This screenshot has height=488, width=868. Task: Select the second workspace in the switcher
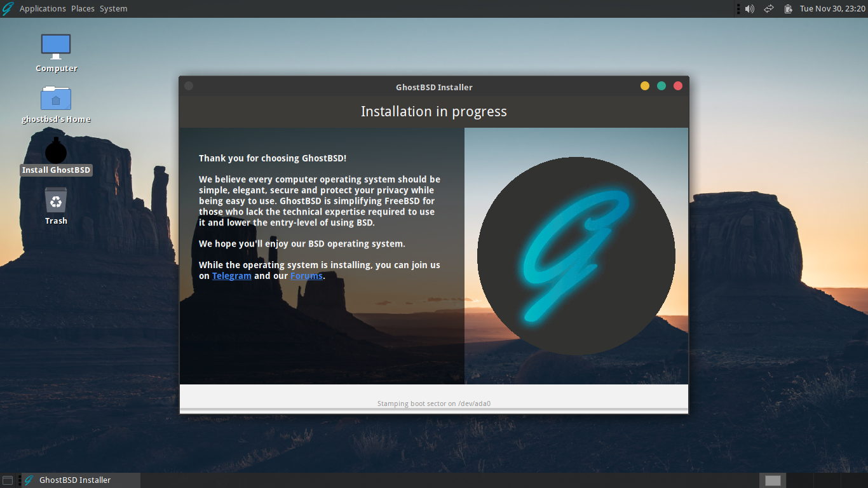coord(800,480)
